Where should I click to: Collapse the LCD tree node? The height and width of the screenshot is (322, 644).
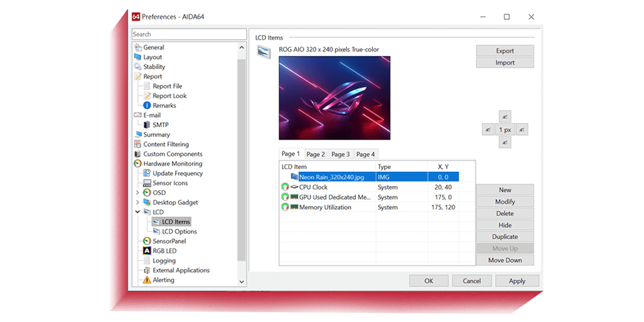coord(137,212)
